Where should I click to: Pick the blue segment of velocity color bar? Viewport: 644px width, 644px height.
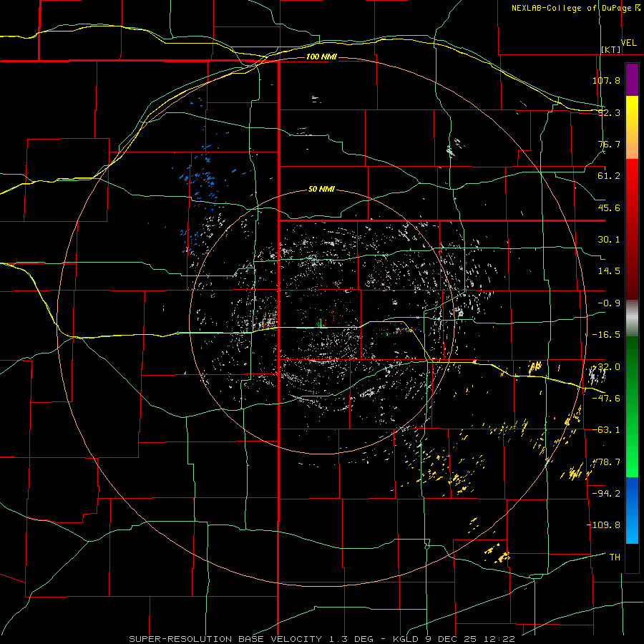(632, 510)
